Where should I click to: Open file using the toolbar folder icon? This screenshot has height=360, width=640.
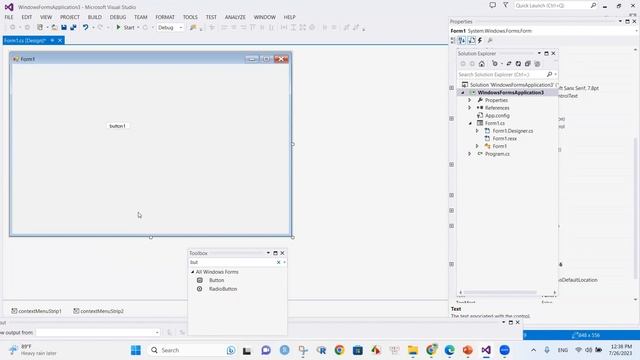coord(54,27)
